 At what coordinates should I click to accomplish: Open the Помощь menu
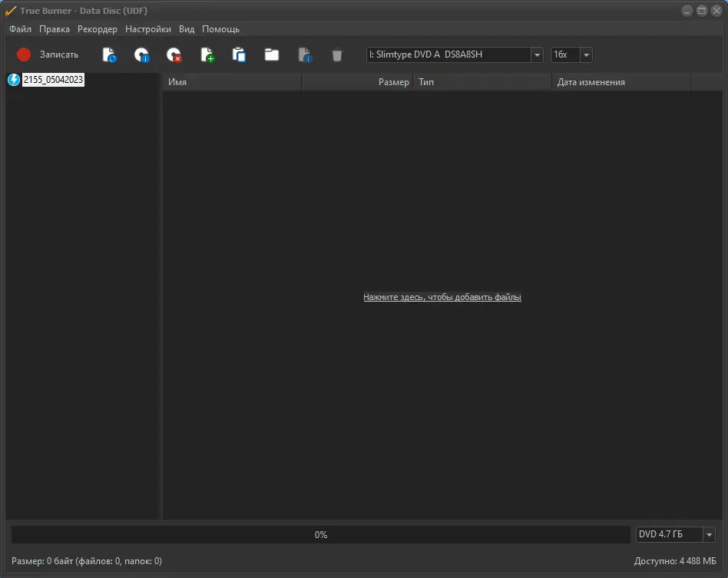pos(220,29)
